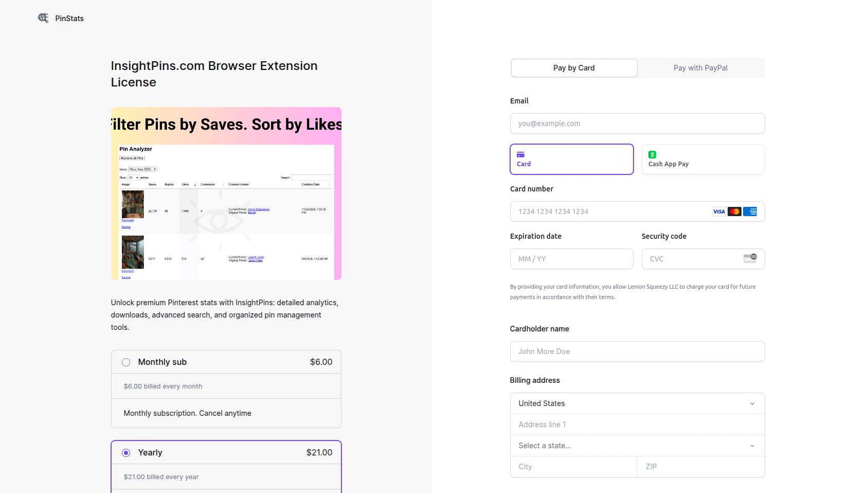
Task: Click the purple credit card icon
Action: (520, 154)
